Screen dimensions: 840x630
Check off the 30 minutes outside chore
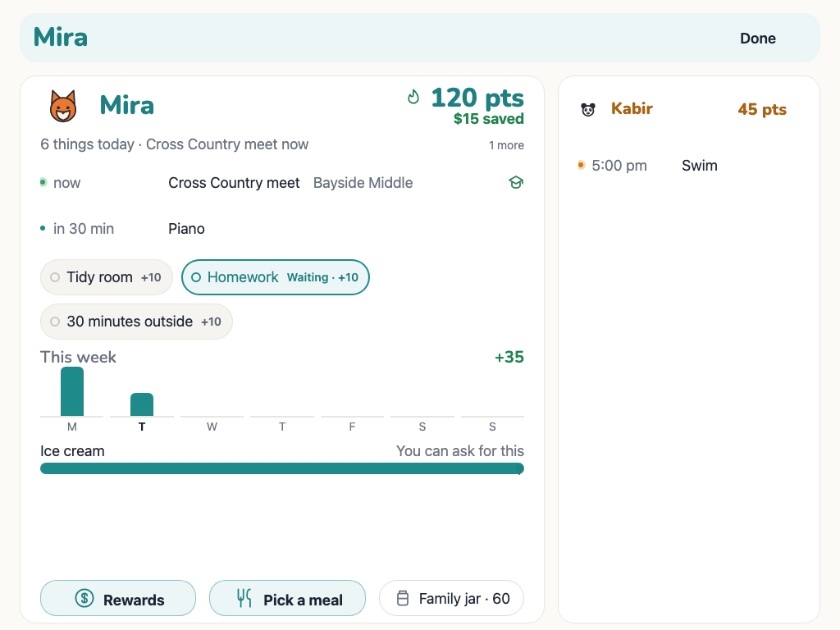(137, 322)
